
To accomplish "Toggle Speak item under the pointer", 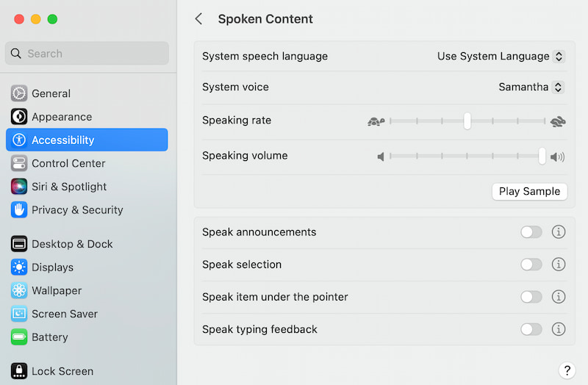I will [x=531, y=297].
